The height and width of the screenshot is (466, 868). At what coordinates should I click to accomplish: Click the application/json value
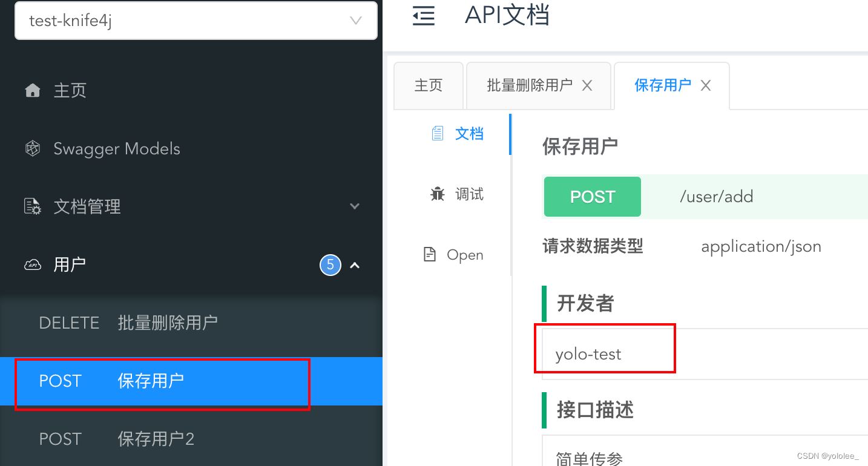(761, 247)
